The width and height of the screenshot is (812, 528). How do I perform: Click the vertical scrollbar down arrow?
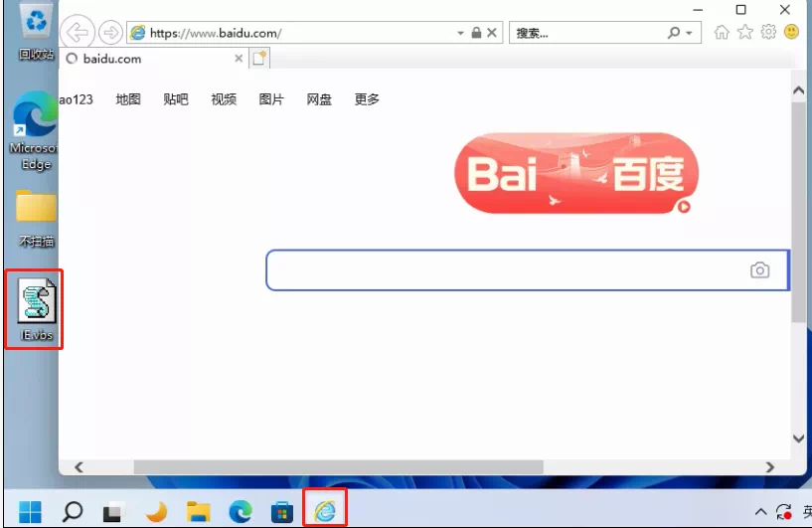click(x=798, y=439)
